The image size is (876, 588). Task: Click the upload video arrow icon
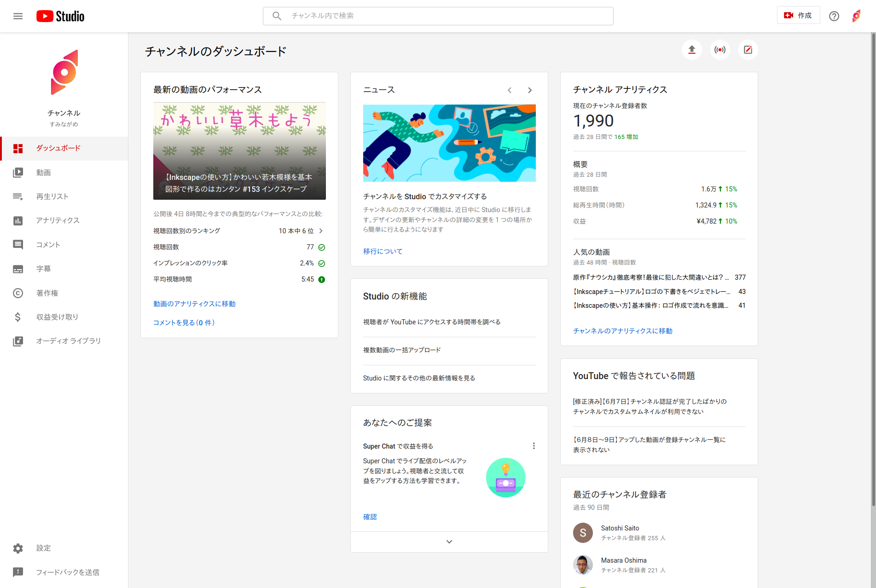click(x=691, y=50)
